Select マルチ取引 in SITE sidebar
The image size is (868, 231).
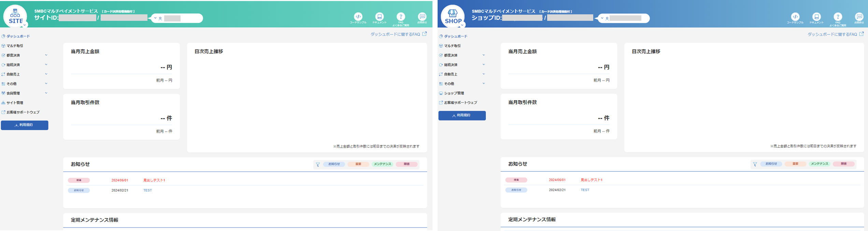(12, 46)
